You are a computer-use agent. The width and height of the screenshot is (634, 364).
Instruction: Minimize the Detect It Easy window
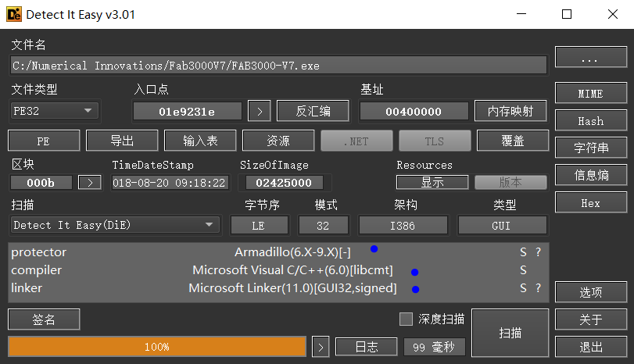pyautogui.click(x=521, y=14)
